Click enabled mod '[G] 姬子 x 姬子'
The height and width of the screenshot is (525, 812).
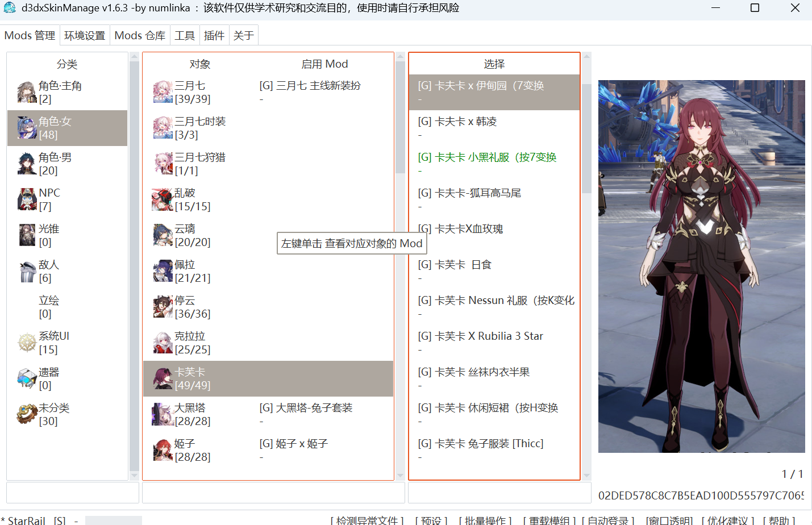294,444
